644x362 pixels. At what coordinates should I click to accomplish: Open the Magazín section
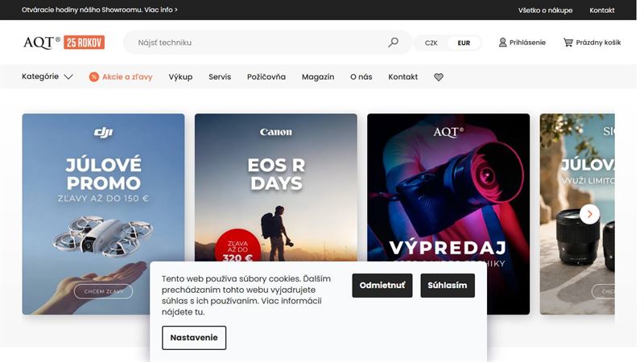click(318, 76)
